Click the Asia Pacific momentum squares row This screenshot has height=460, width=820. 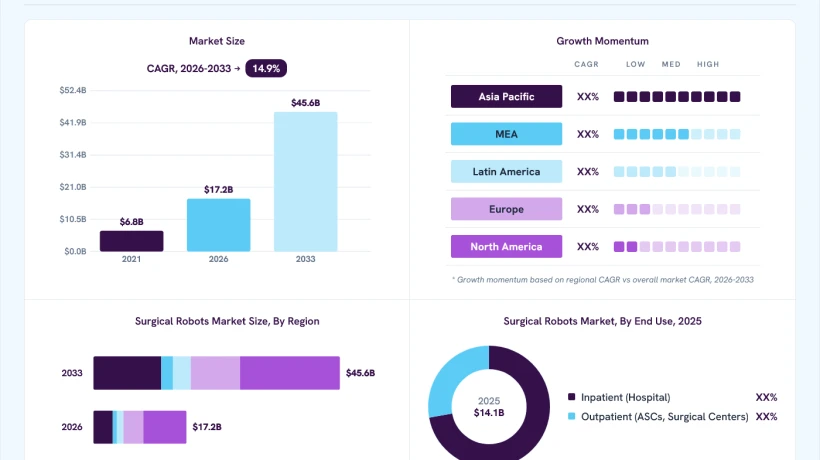(x=677, y=97)
